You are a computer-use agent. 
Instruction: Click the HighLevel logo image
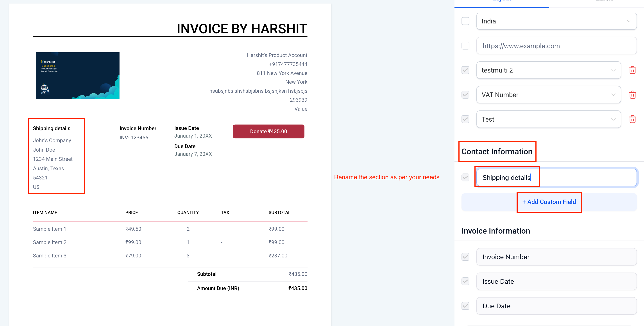point(77,76)
